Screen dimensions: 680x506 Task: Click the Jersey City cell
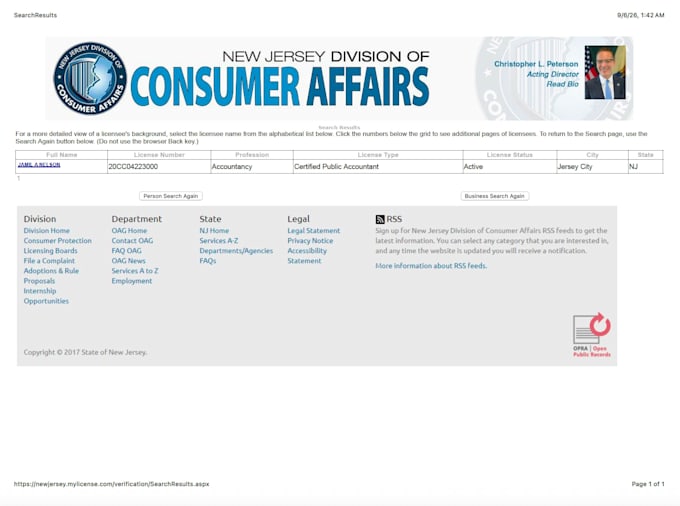pyautogui.click(x=592, y=166)
